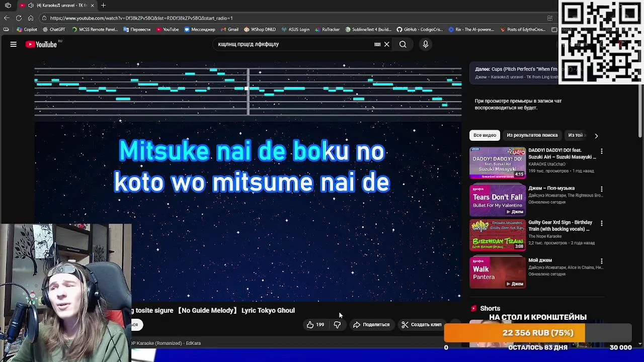Focus the YouTube search input field
Screen dimensions: 644x362
coord(294,44)
